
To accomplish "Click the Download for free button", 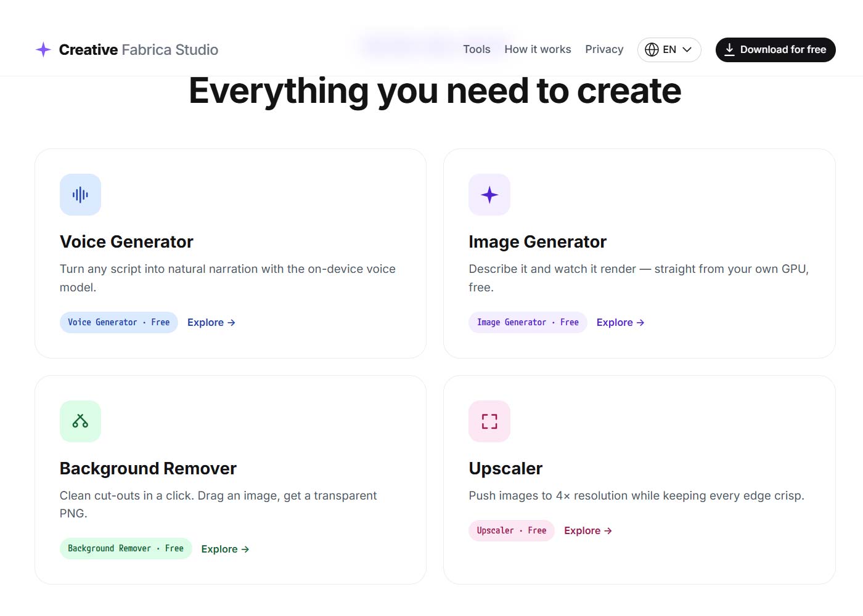I will click(775, 50).
